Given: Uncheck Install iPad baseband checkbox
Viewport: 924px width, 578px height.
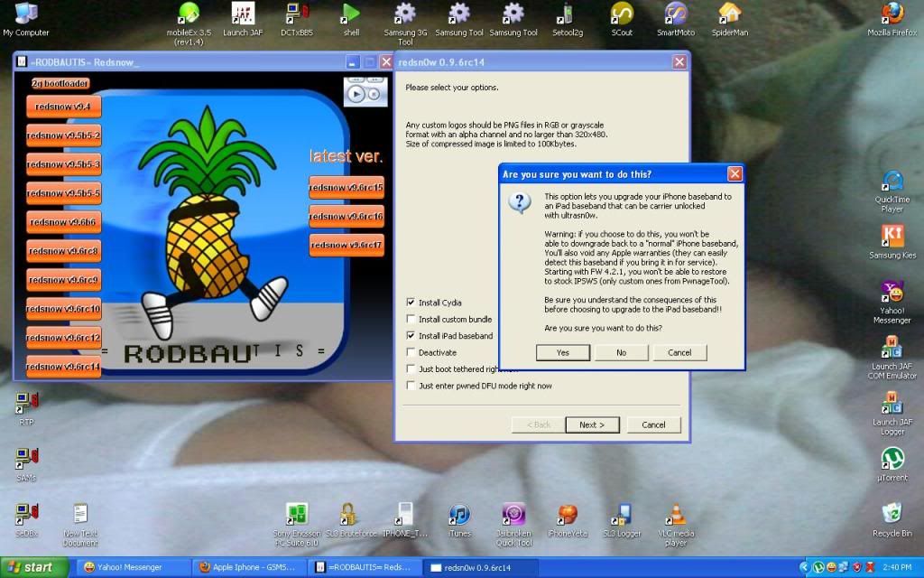Looking at the screenshot, I should tap(411, 335).
